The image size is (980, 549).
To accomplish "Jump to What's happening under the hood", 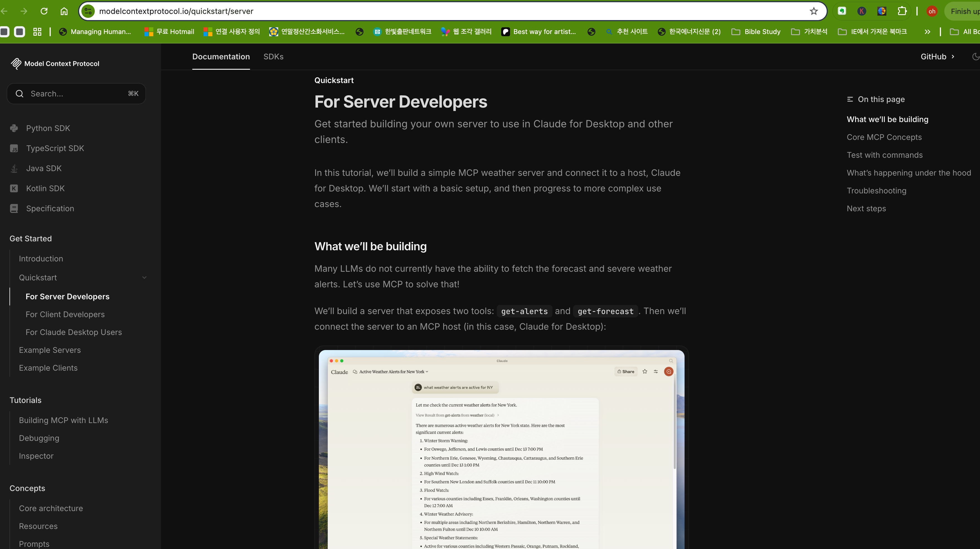I will point(909,173).
